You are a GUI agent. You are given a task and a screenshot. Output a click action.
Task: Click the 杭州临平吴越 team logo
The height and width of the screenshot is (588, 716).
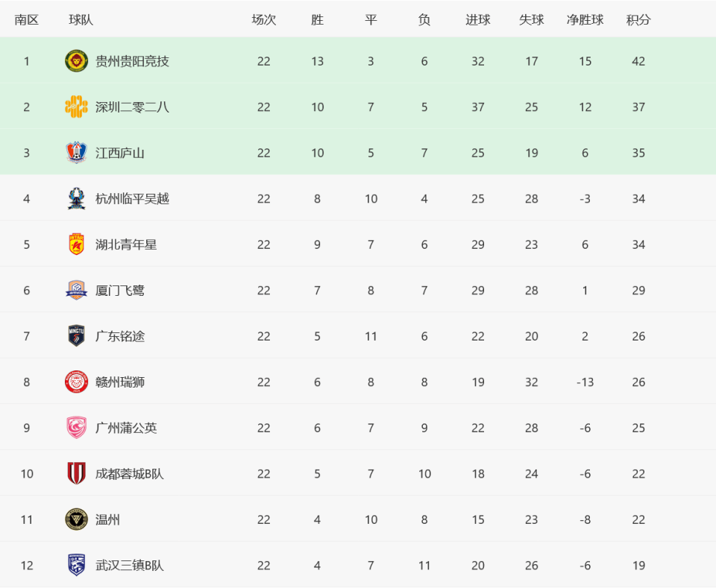(76, 198)
